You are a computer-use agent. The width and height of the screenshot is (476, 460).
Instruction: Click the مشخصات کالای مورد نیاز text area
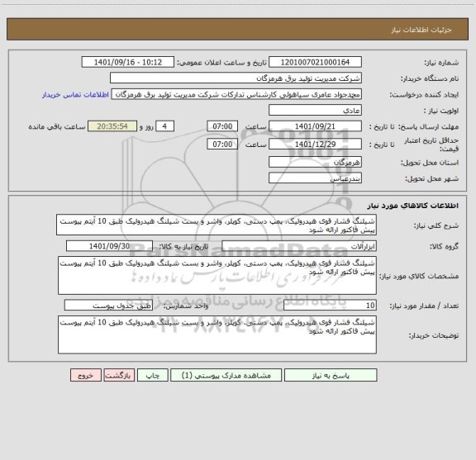coord(217,276)
